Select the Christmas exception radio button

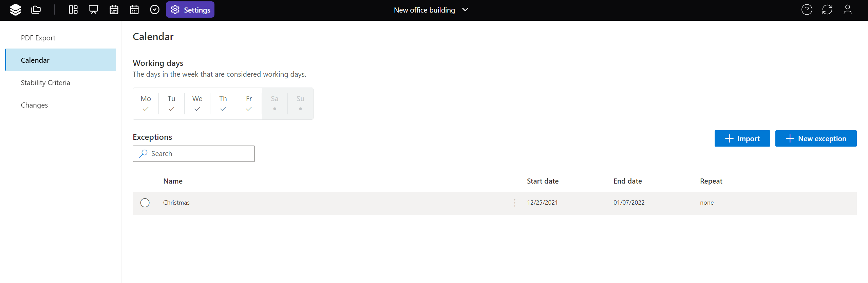pos(145,203)
